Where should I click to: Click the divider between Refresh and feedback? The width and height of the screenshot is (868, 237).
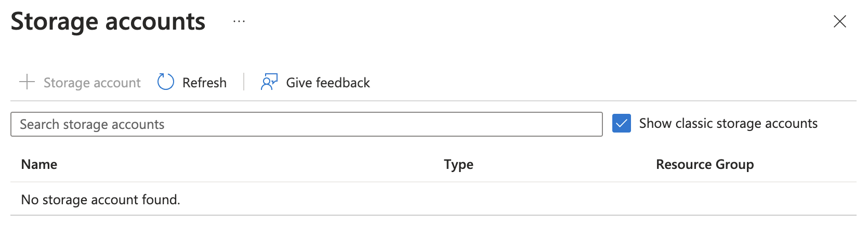(x=244, y=82)
